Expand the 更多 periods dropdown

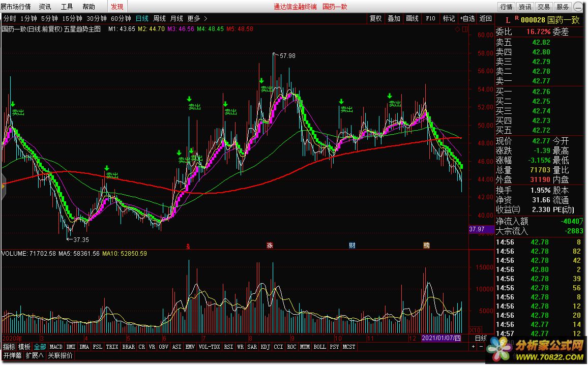tap(197, 18)
